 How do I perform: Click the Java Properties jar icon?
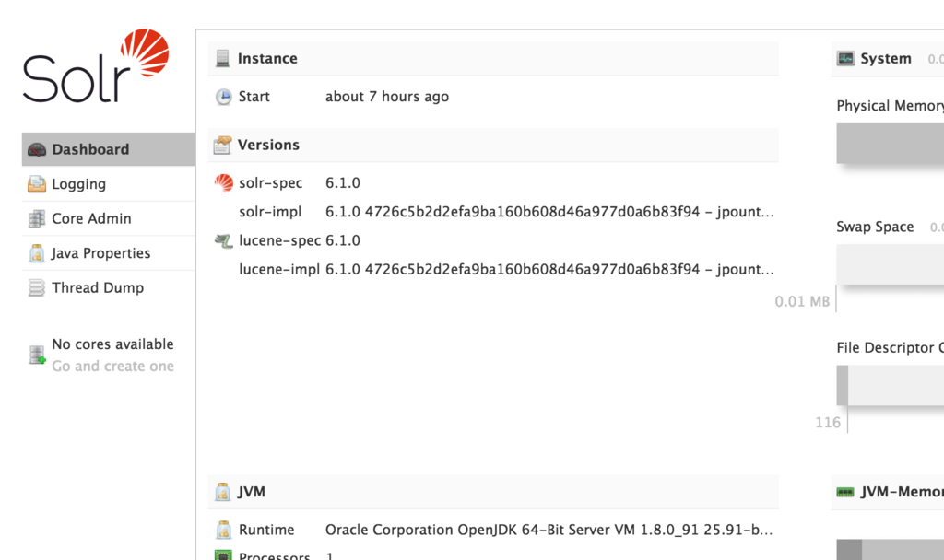point(37,253)
